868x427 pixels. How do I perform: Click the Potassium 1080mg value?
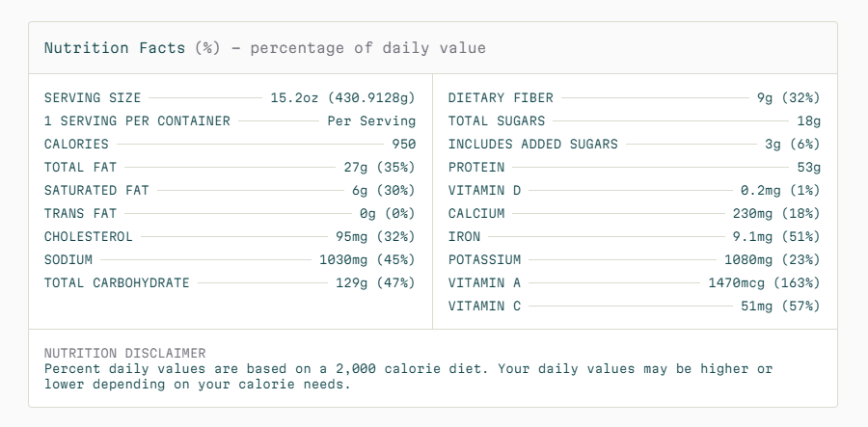(773, 259)
